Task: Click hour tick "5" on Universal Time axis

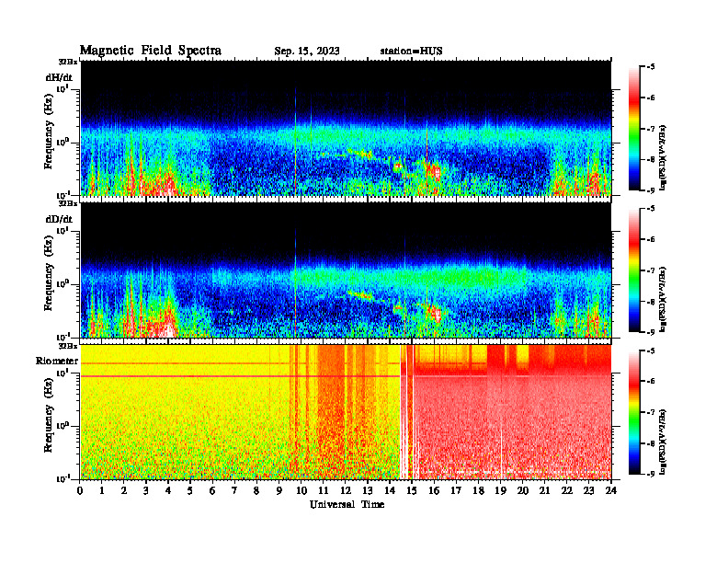Action: pos(190,490)
